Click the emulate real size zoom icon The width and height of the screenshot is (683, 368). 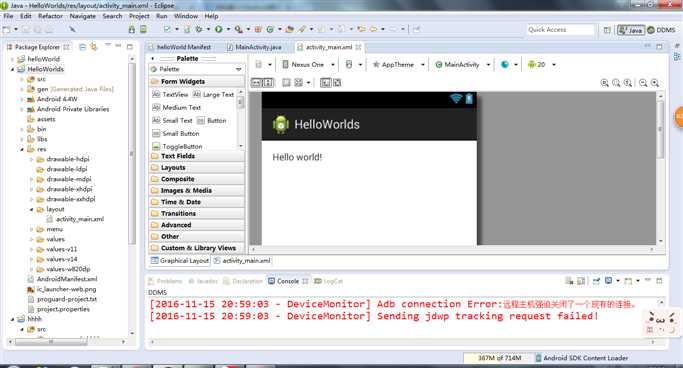[605, 83]
